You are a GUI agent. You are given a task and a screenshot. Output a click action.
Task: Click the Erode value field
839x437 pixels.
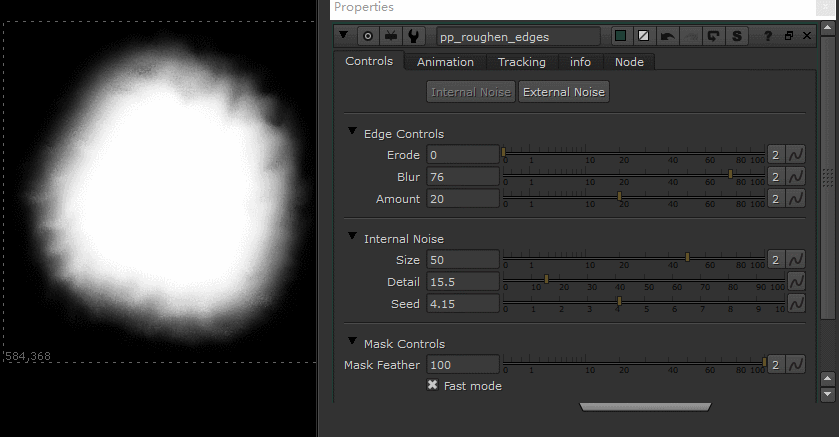coord(463,155)
